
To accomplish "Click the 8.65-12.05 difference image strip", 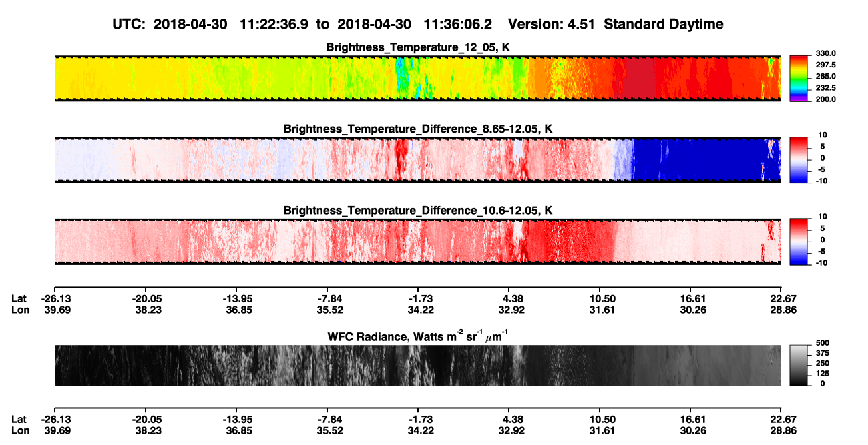I will [417, 159].
